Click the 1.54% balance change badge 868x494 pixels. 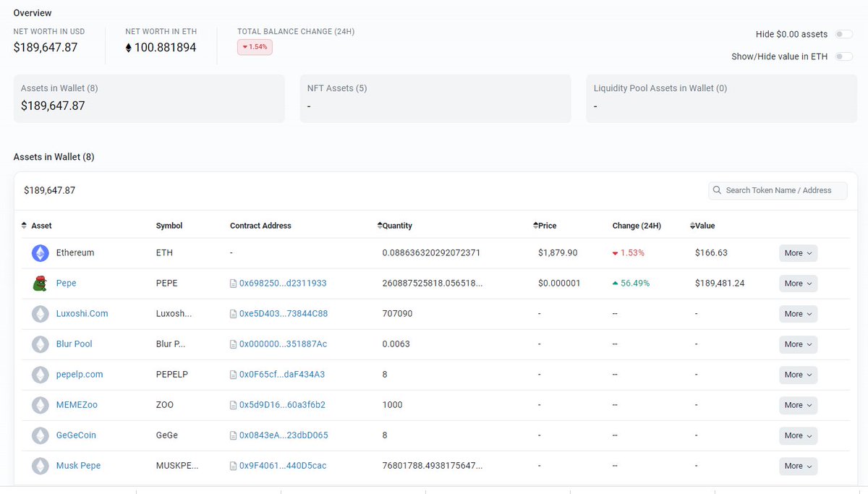tap(255, 46)
